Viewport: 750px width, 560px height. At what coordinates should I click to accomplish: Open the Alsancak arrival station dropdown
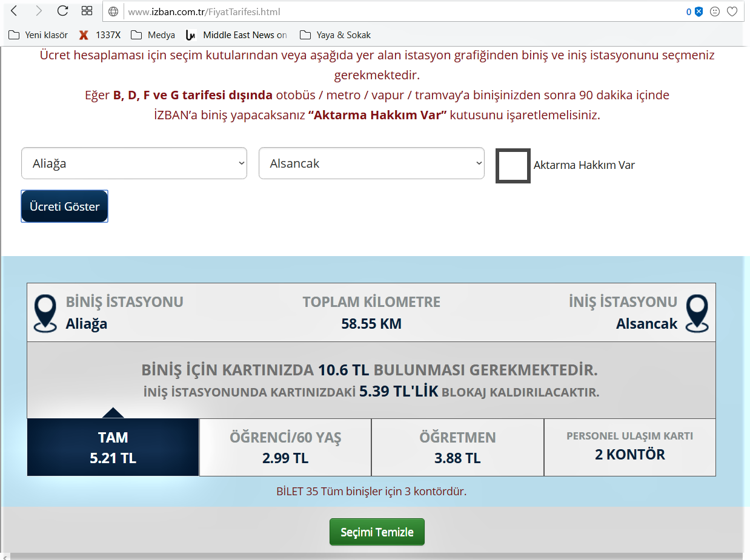[371, 163]
